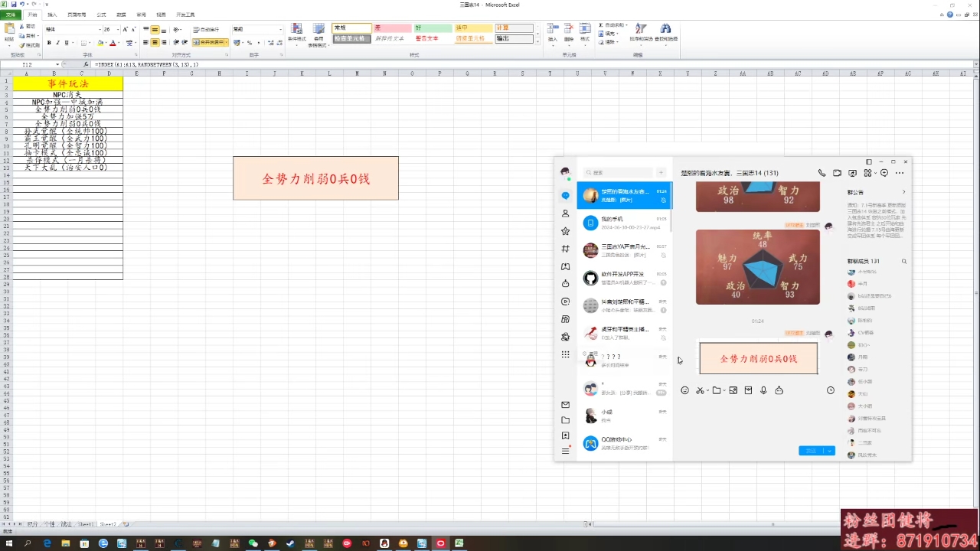Open the chat history clock icon
980x551 pixels.
point(831,390)
